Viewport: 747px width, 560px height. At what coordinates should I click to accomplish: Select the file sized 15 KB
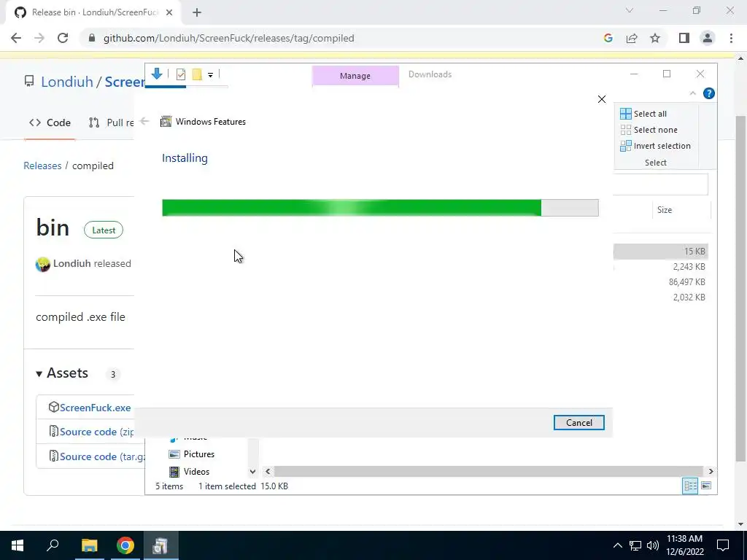click(661, 251)
